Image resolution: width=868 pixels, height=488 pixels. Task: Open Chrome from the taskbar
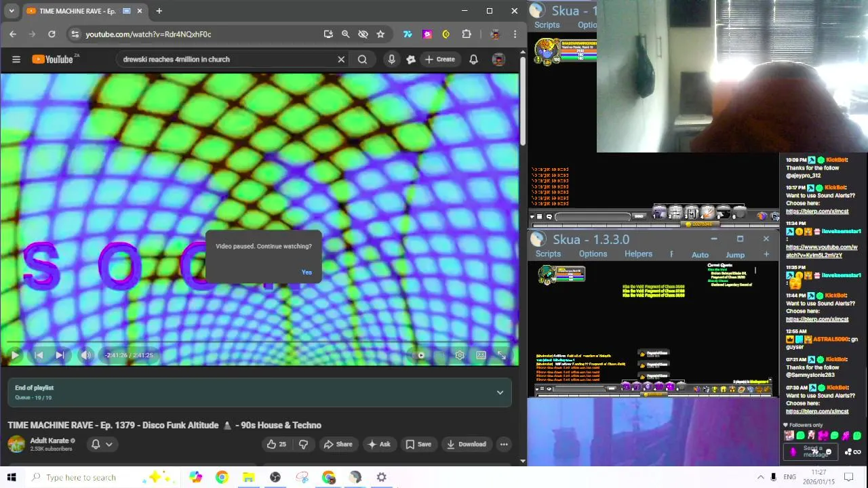pos(222,477)
